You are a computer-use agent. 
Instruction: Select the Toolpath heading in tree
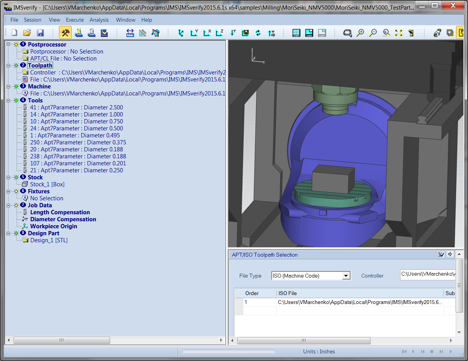40,65
